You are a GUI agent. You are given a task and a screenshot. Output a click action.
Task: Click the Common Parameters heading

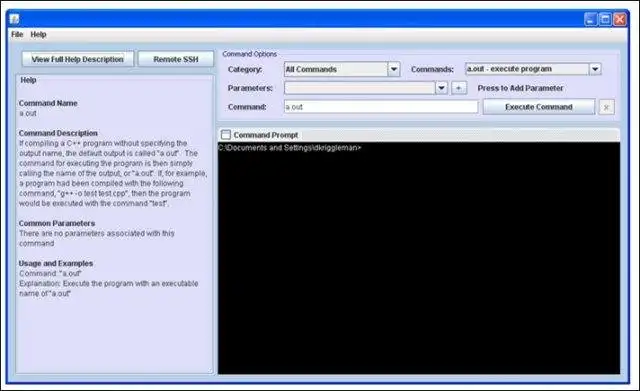point(57,223)
